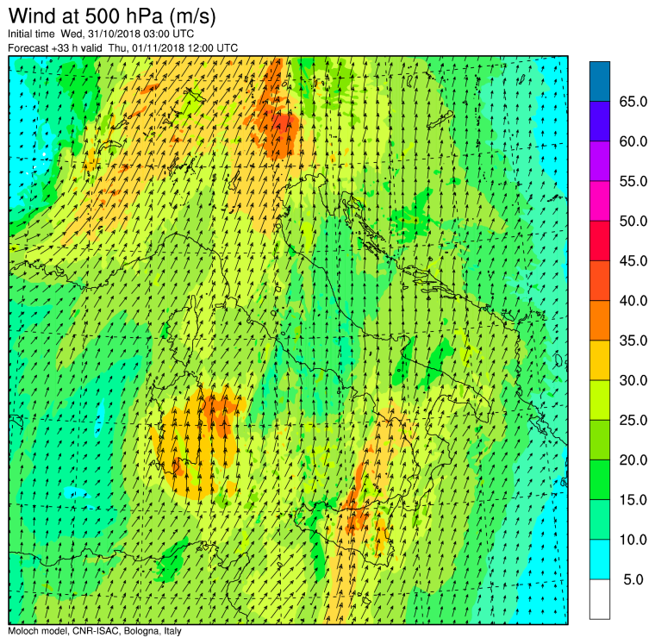Click the 5.0 colorbar label
655x644 pixels.
633,579
